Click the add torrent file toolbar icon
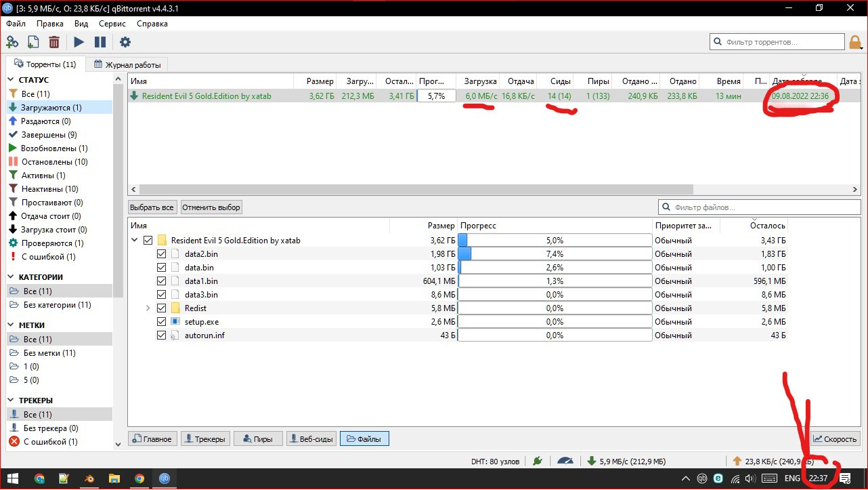Image resolution: width=868 pixels, height=490 pixels. (x=32, y=42)
